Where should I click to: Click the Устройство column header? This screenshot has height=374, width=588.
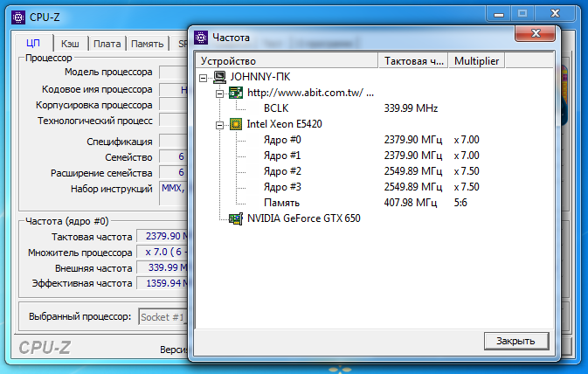287,61
